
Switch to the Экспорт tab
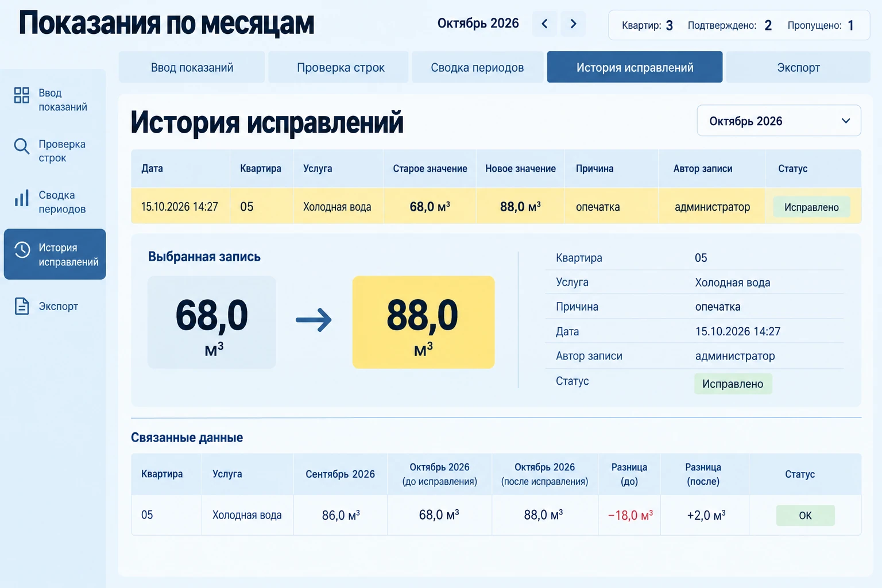(798, 67)
